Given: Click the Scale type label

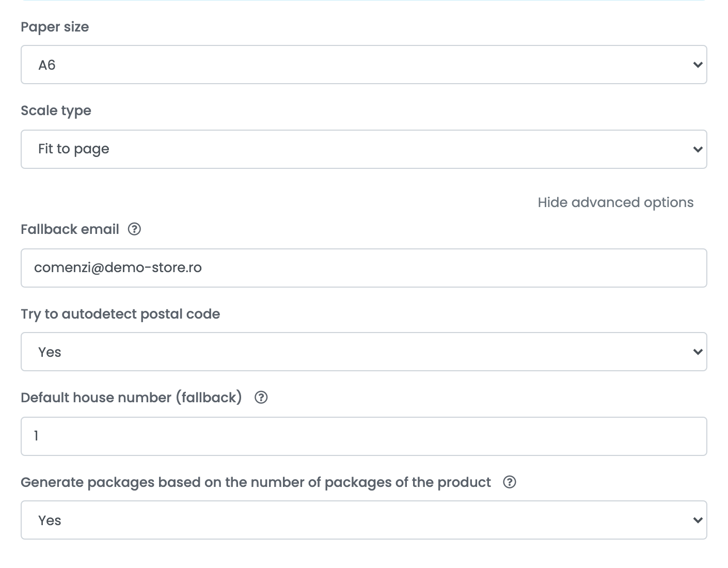Looking at the screenshot, I should pos(56,111).
